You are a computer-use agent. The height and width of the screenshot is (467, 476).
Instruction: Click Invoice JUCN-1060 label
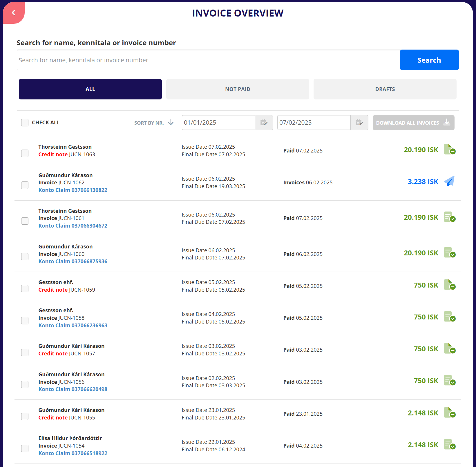tap(61, 254)
